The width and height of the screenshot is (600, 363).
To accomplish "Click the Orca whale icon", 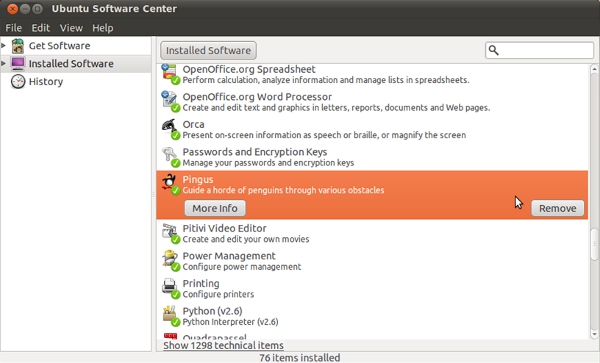I will point(170,129).
